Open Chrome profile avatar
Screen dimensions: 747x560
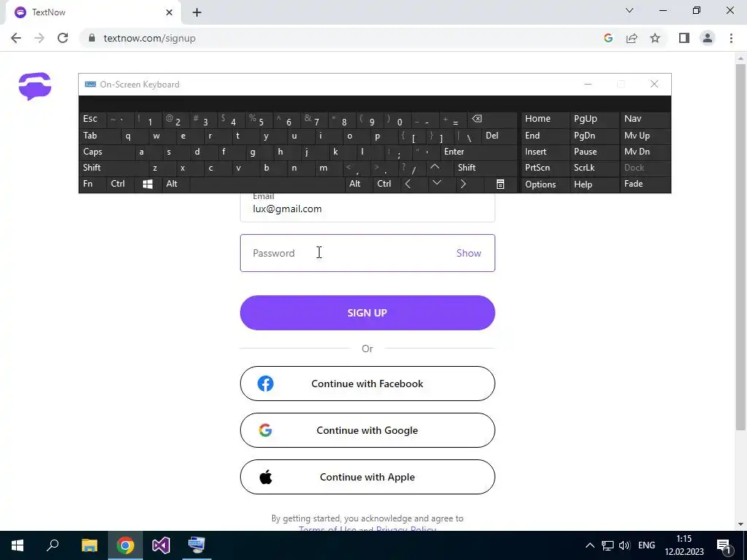[x=708, y=38]
